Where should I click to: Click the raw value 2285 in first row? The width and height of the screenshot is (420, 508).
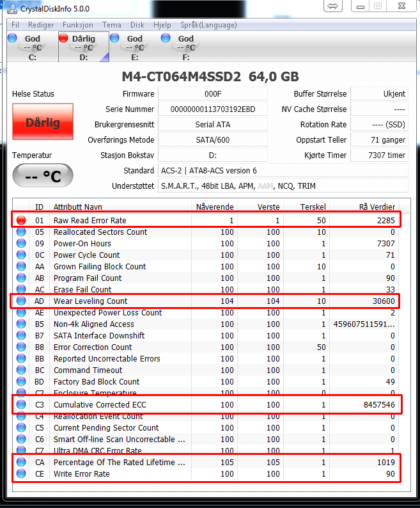tap(386, 220)
